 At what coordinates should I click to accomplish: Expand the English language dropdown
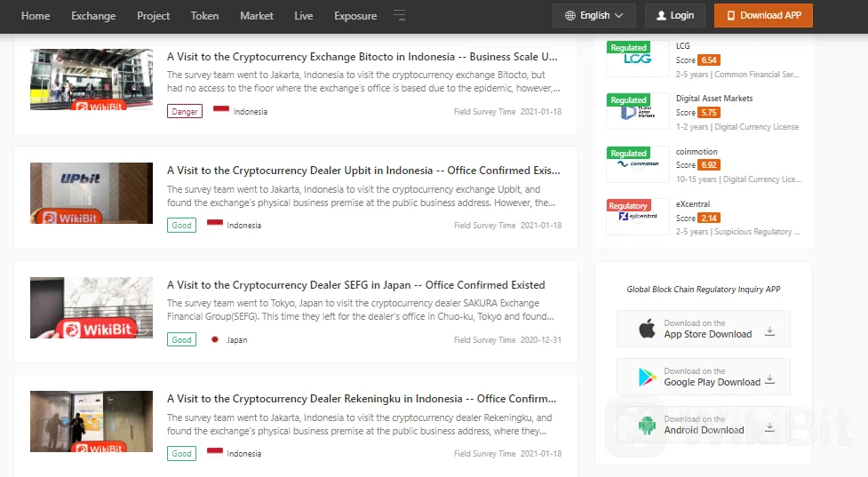click(594, 16)
